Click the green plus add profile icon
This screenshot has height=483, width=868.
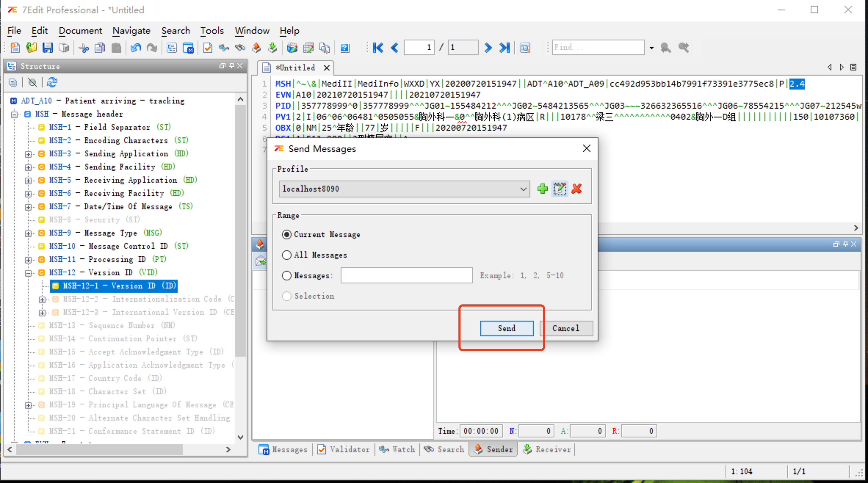542,189
